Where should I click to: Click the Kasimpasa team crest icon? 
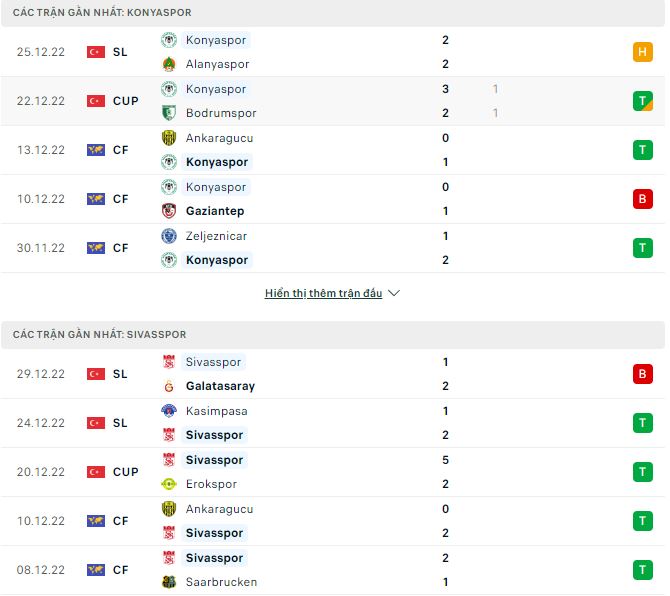point(169,411)
